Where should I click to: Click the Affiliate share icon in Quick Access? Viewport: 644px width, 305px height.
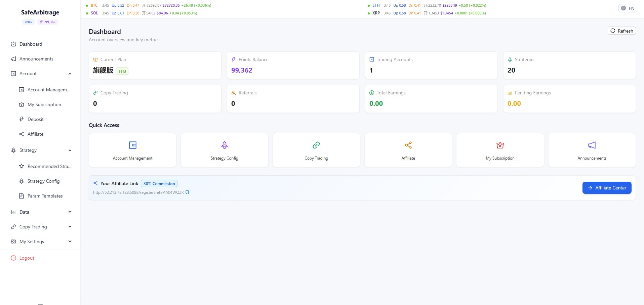tap(408, 145)
